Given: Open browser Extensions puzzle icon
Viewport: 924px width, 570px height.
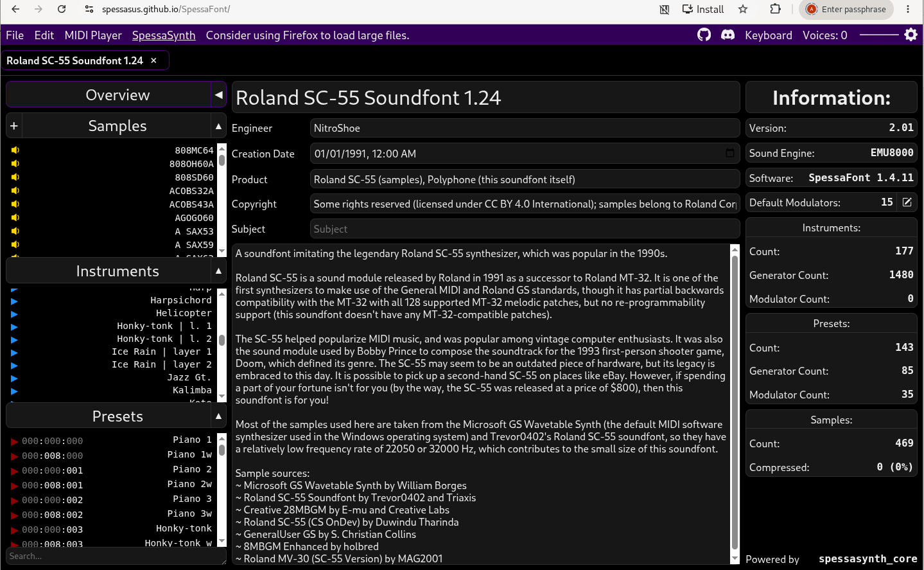Looking at the screenshot, I should [x=775, y=9].
